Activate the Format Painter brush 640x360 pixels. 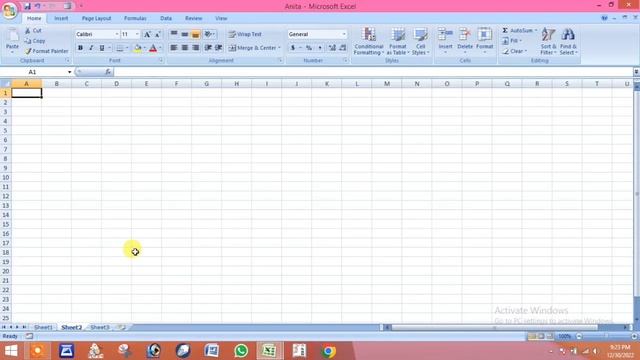[47, 51]
